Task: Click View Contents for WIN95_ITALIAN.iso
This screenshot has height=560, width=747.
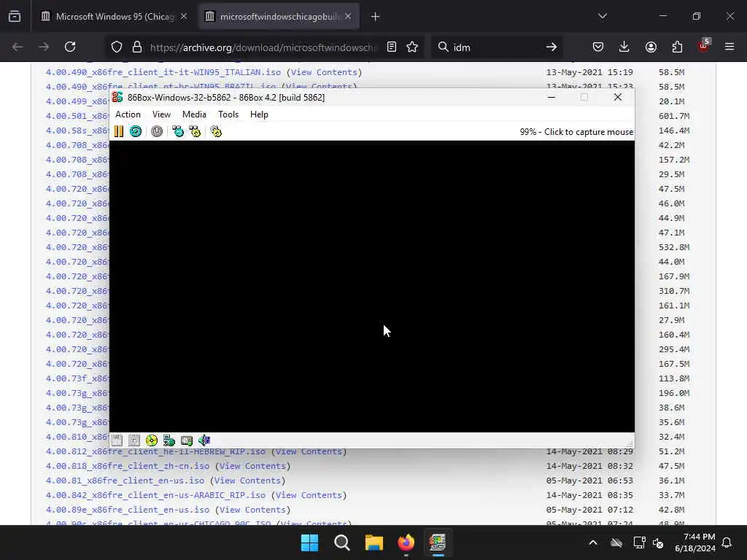Action: tap(324, 72)
